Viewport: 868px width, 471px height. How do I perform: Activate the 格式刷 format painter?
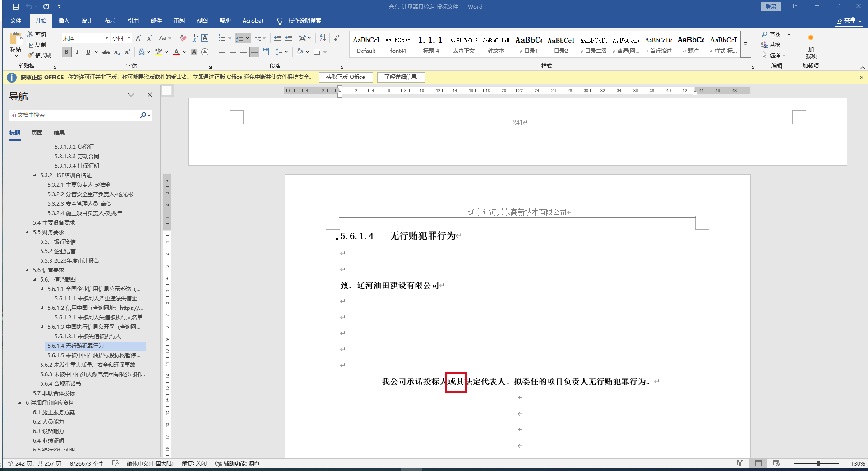[x=39, y=55]
